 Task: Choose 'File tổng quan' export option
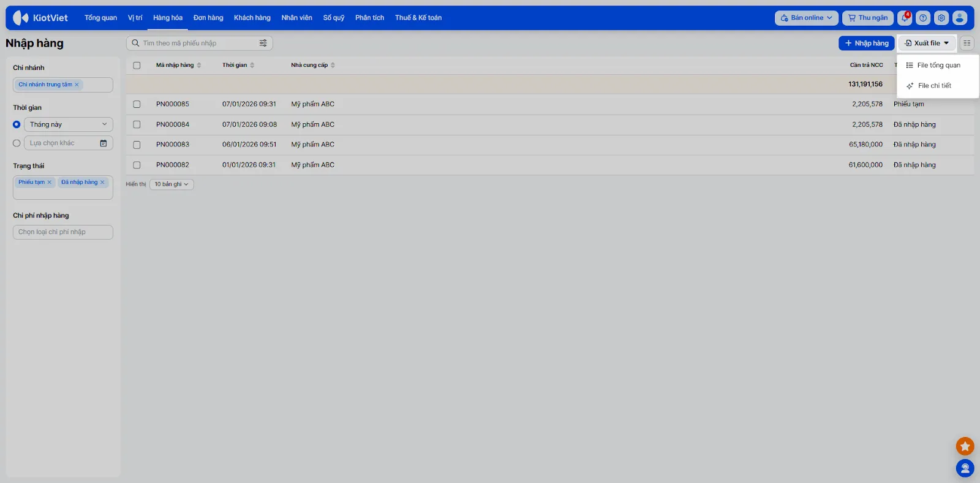(x=938, y=65)
